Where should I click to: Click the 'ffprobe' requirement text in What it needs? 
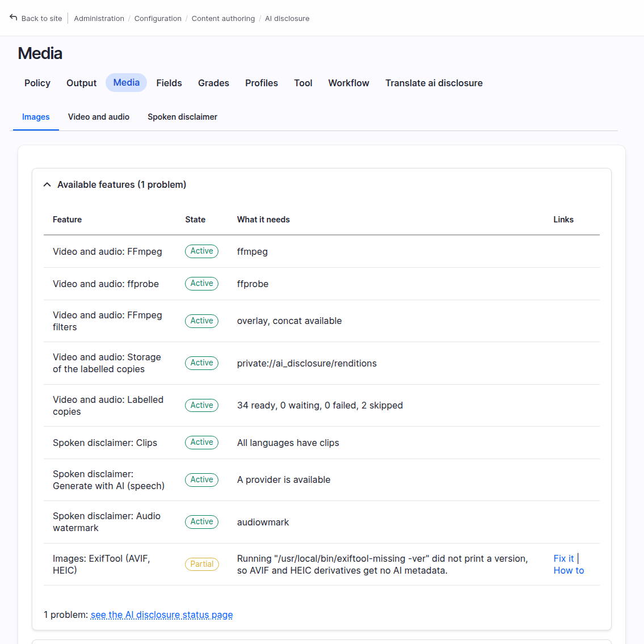coord(252,284)
